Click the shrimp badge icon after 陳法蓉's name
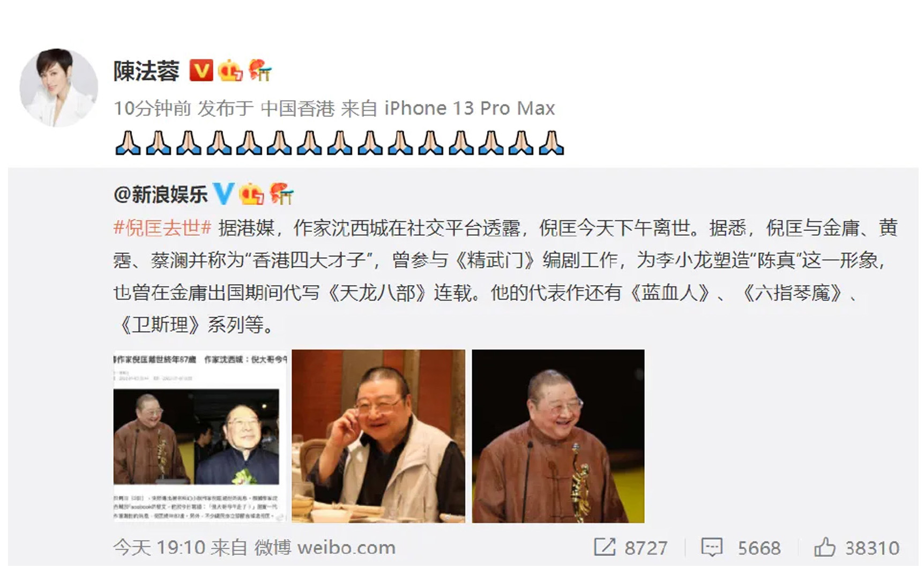Screen dimensions: 924x567 (260, 70)
